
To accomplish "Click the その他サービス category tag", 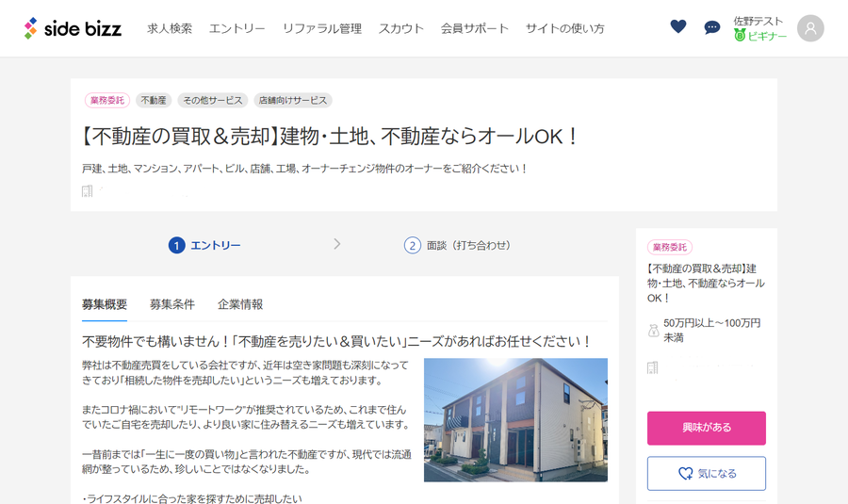I will pyautogui.click(x=213, y=100).
